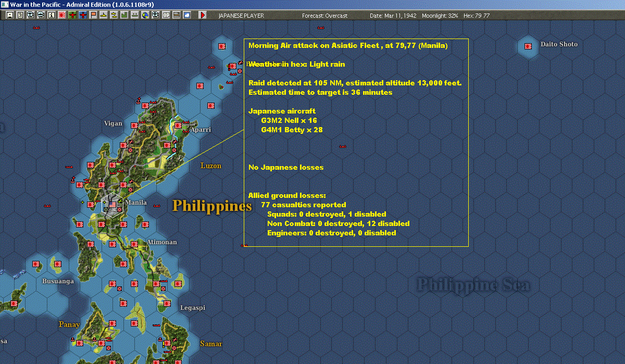625x364 pixels.
Task: Click the application icon in the title bar
Action: 4,4
